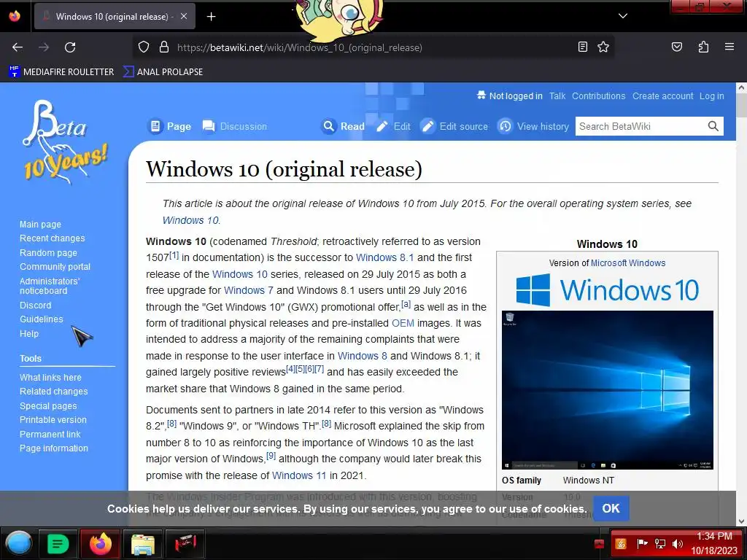Click the padlock site security icon

tap(164, 47)
